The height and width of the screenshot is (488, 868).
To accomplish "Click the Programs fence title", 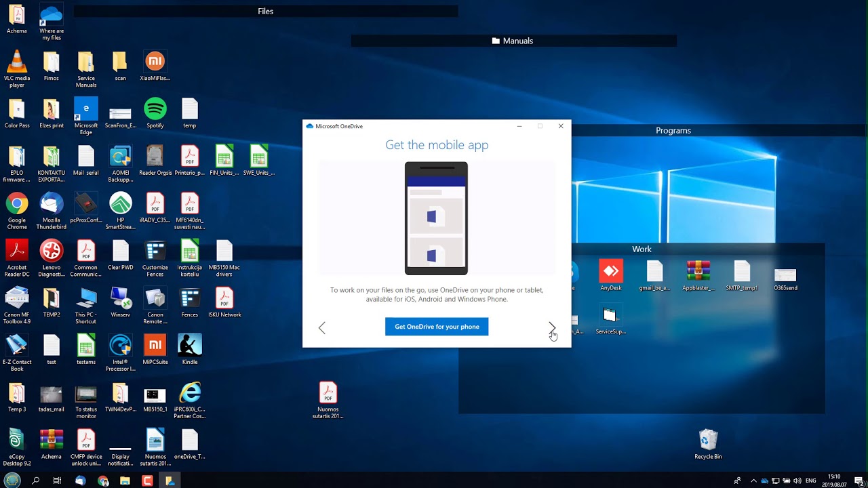I will (x=673, y=130).
